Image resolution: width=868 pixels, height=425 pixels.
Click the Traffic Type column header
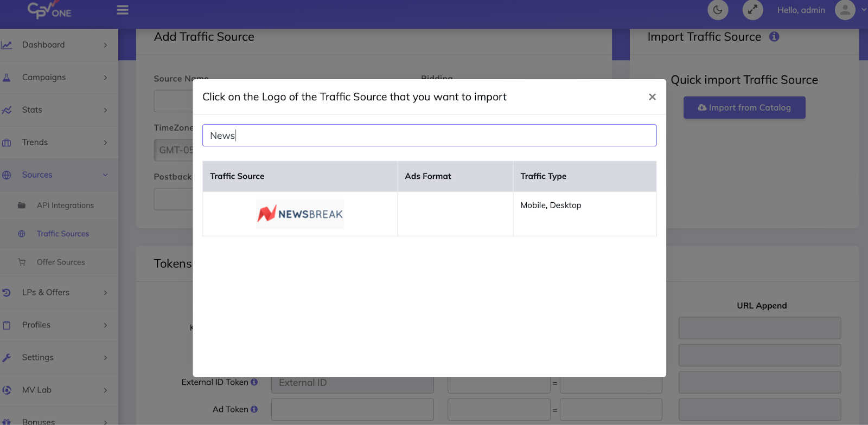click(585, 176)
